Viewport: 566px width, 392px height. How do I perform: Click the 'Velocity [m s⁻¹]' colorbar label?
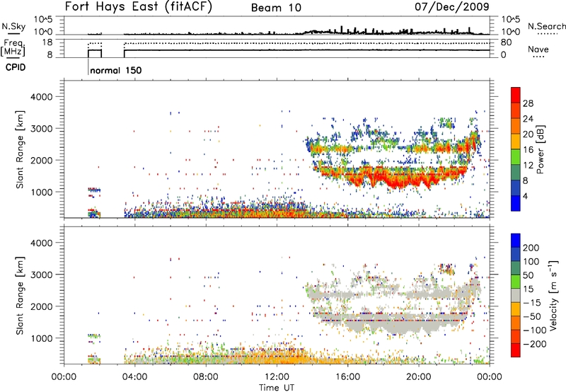click(554, 295)
